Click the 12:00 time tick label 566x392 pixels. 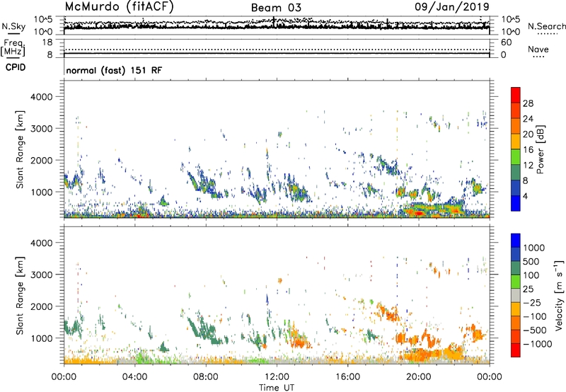pos(277,377)
